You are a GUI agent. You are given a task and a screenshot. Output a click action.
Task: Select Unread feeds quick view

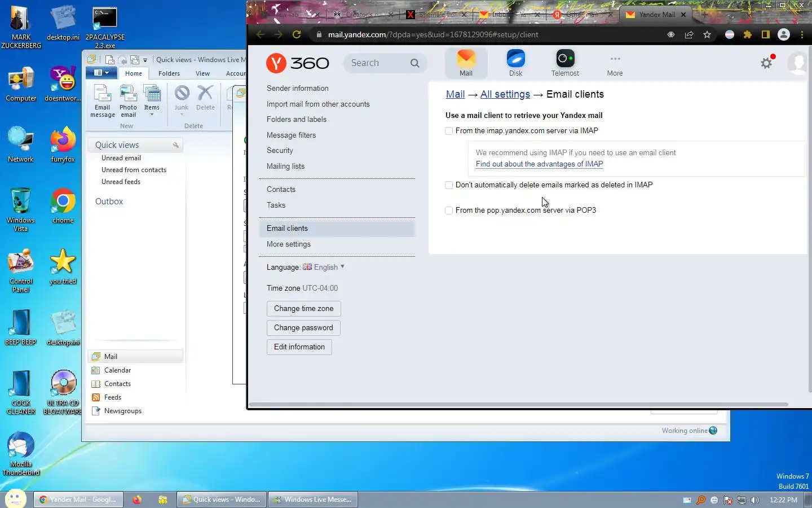tap(121, 182)
